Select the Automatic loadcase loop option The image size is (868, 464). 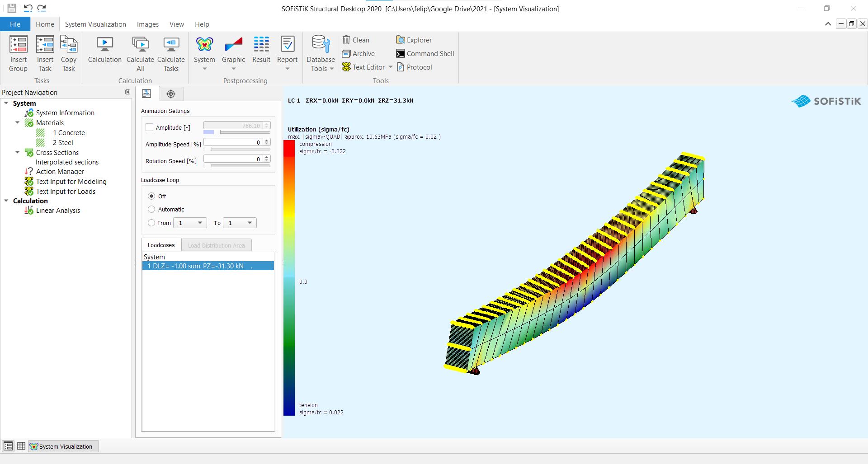tap(151, 209)
